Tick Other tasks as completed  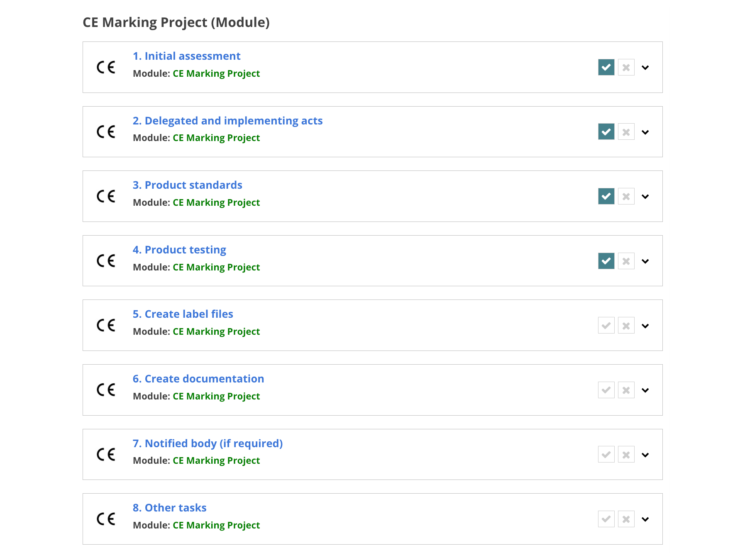(606, 519)
